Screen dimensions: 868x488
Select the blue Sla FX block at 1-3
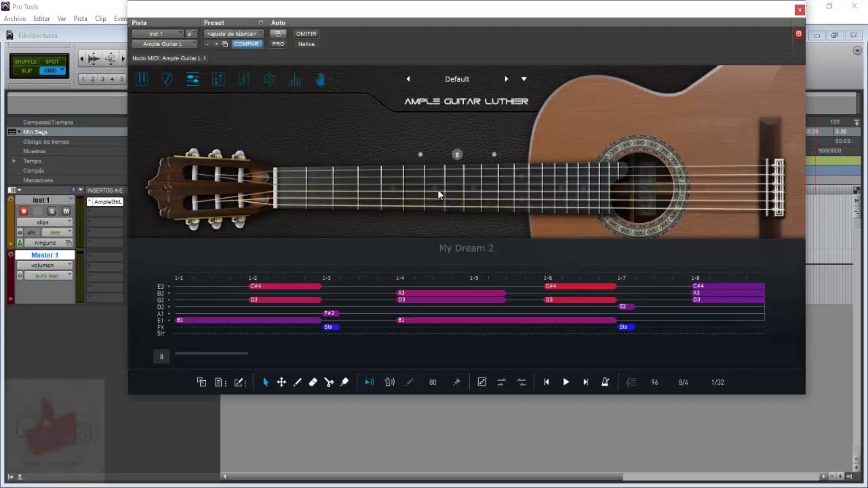(x=330, y=327)
